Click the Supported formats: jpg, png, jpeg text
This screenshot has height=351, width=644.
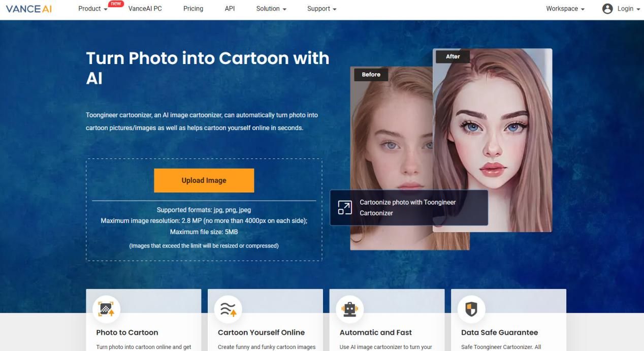pos(204,210)
